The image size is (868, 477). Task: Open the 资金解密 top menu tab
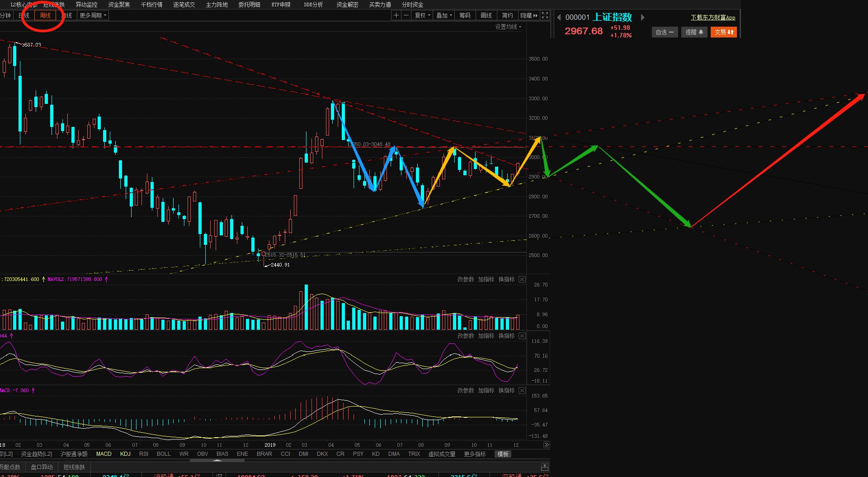[x=347, y=5]
